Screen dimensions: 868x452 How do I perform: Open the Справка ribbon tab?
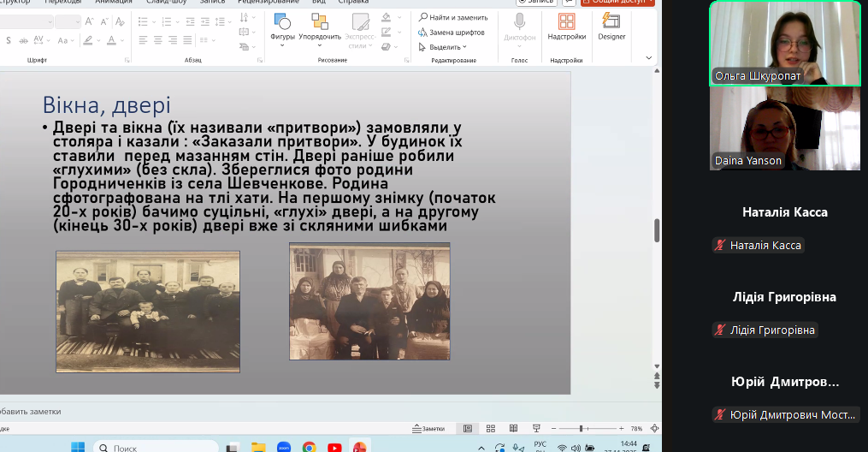click(353, 2)
